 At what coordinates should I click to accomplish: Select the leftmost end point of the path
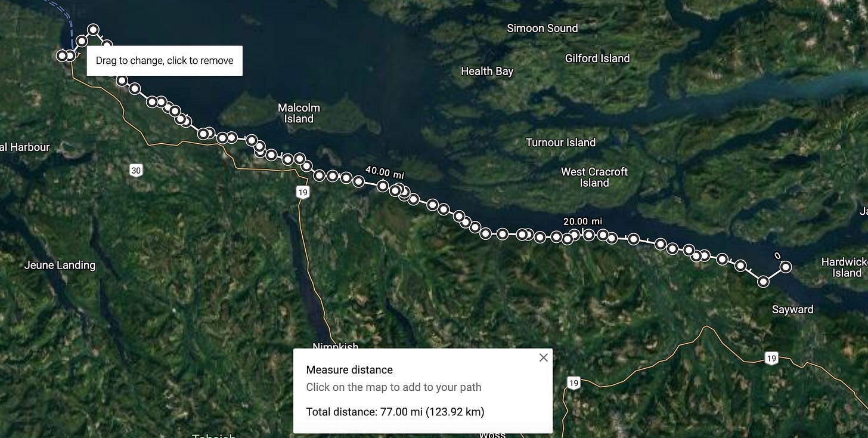point(62,55)
